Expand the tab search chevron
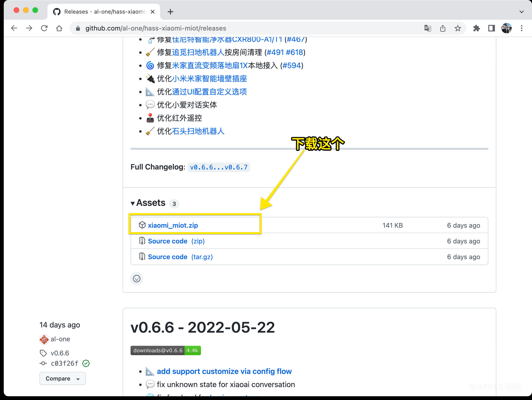 521,12
